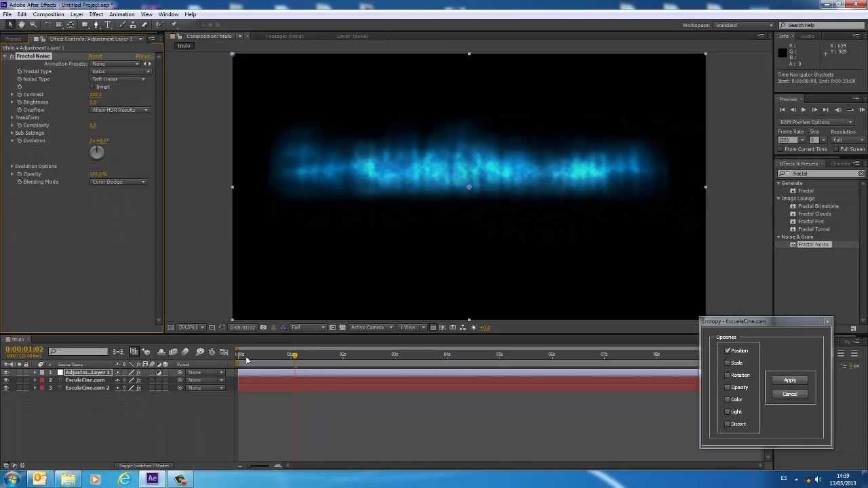868x488 pixels.
Task: Open After Effects from the taskbar
Action: pyautogui.click(x=153, y=479)
